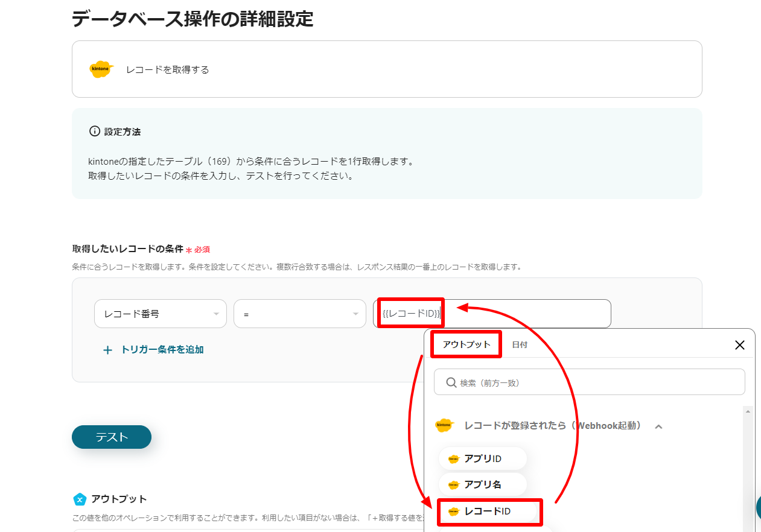Click the kintone logo icon in header card

tap(101, 69)
